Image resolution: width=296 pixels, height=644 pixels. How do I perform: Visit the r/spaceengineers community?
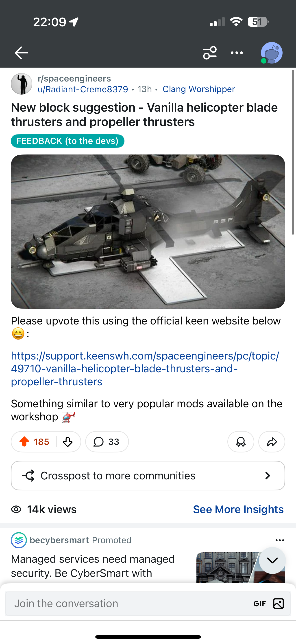74,79
